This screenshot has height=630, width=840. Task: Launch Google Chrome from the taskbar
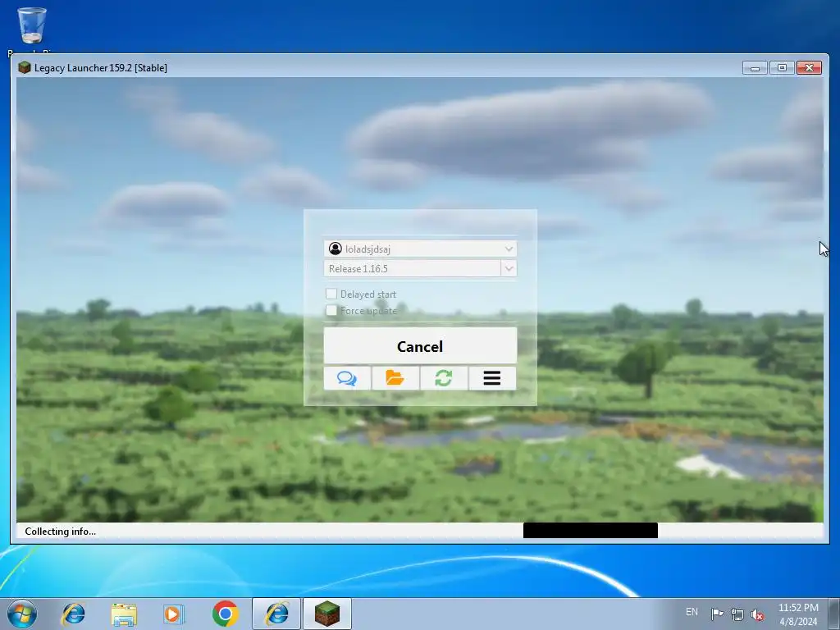[x=225, y=614]
